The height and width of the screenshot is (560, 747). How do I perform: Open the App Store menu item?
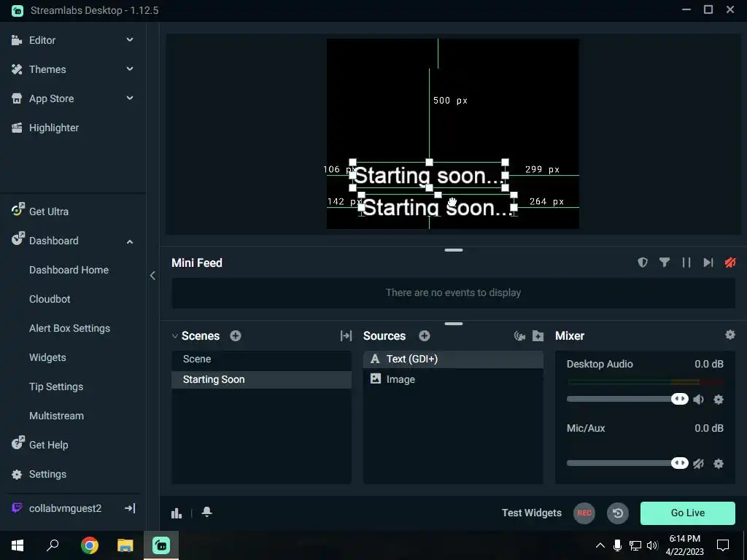(x=51, y=98)
